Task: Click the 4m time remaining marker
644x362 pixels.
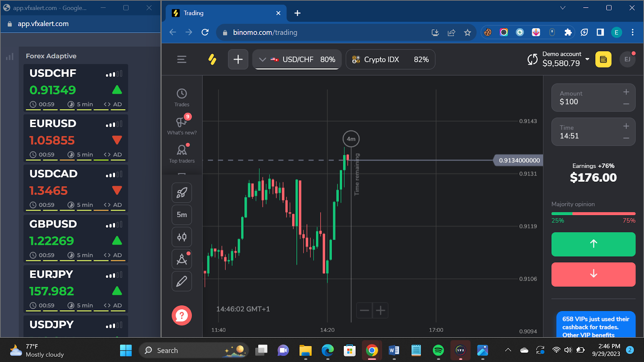Action: [x=351, y=139]
